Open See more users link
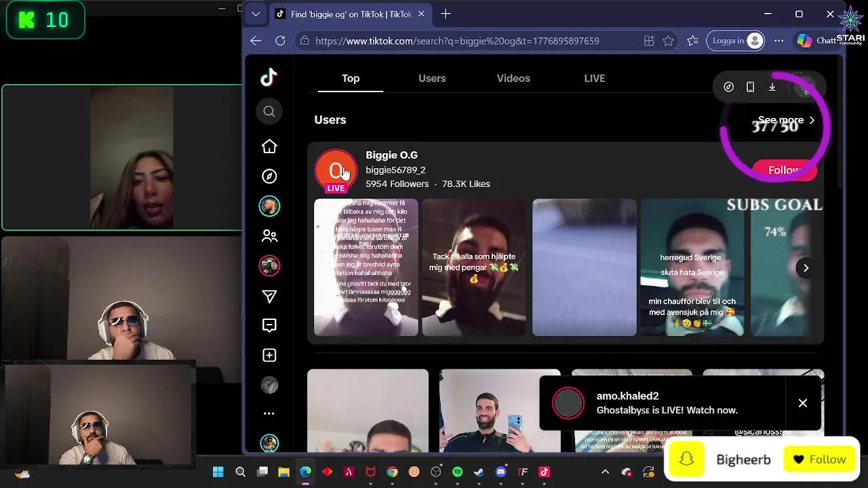This screenshot has height=488, width=868. 786,120
